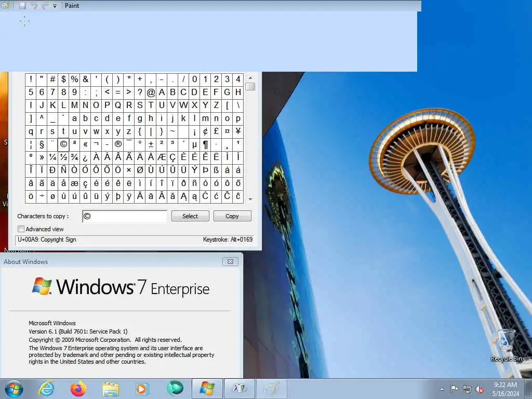Click the 'Keystroke: Alt+0169' status text

[228, 240]
